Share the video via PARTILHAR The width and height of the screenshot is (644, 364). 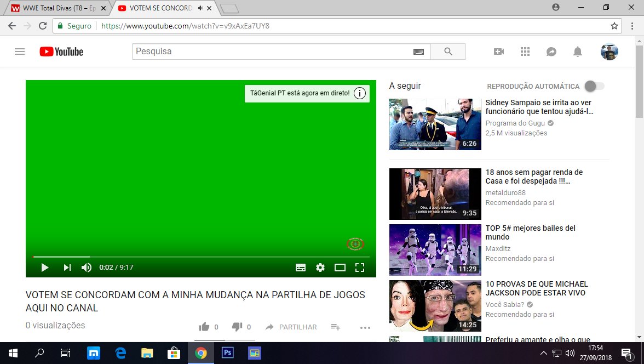[291, 327]
